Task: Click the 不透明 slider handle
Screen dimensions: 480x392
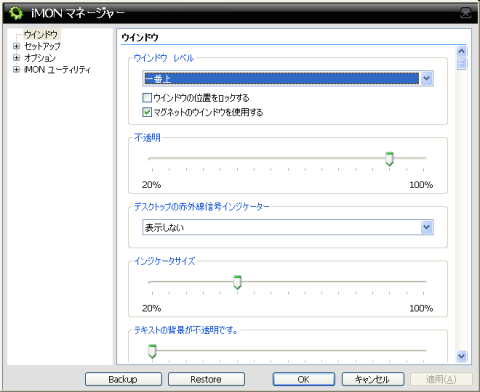Action: [389, 159]
